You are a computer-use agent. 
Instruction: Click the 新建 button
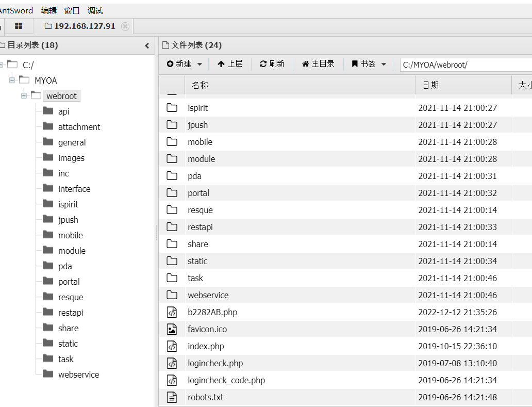pos(179,64)
